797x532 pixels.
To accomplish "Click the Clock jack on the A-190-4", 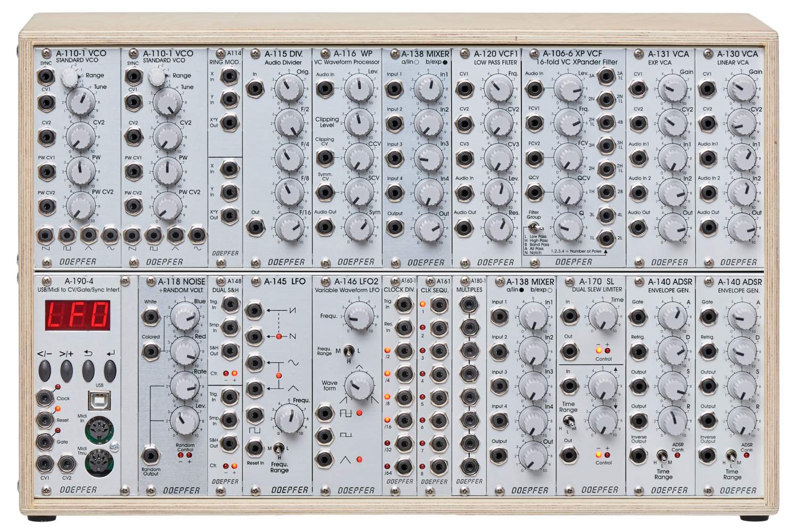I will tap(45, 397).
